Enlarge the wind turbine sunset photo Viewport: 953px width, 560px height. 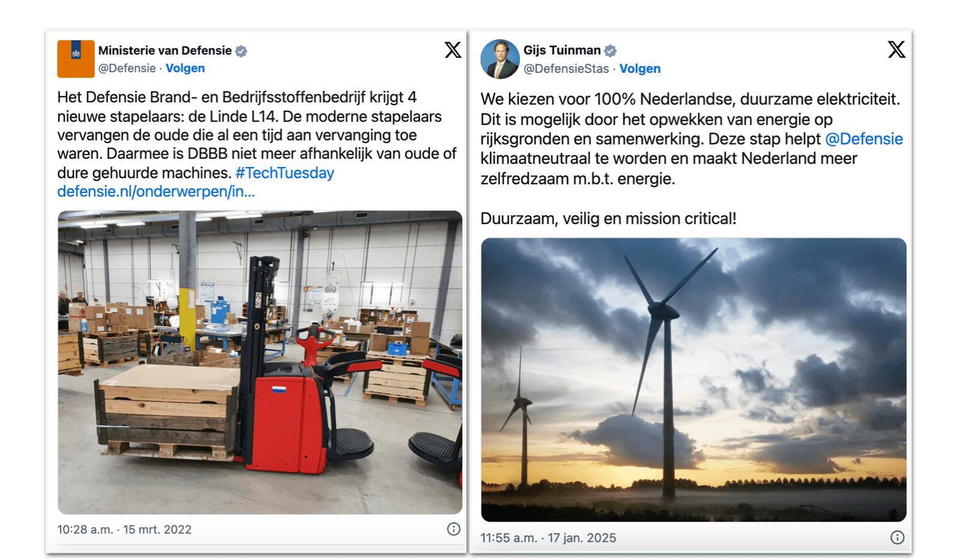coord(693,379)
